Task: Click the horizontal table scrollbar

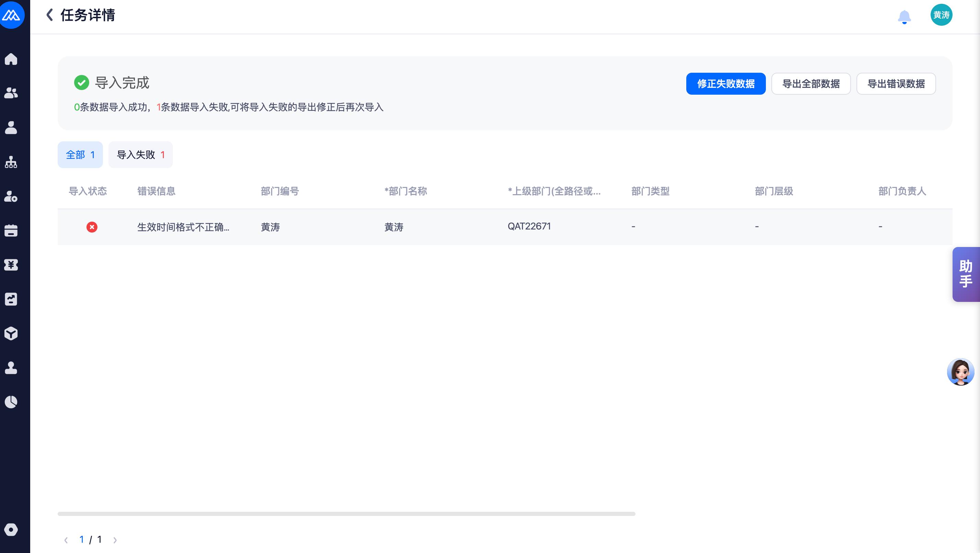Action: (346, 514)
